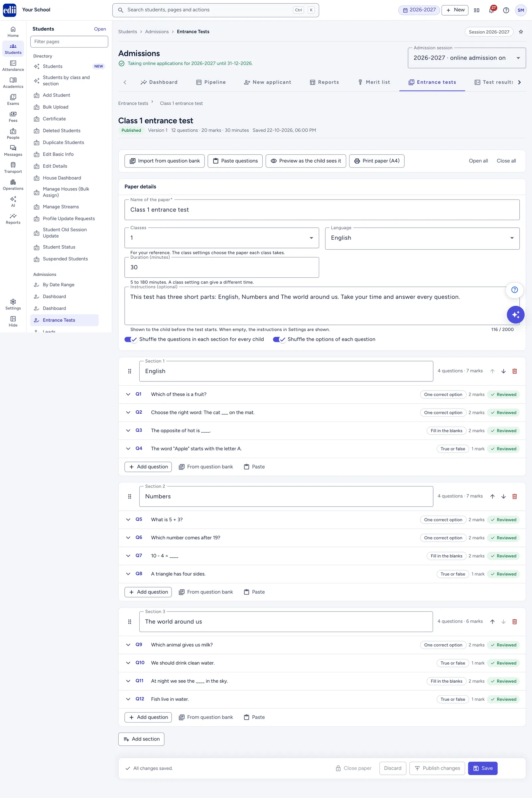Switch to the Reports tab
This screenshot has width=532, height=798.
click(x=325, y=82)
